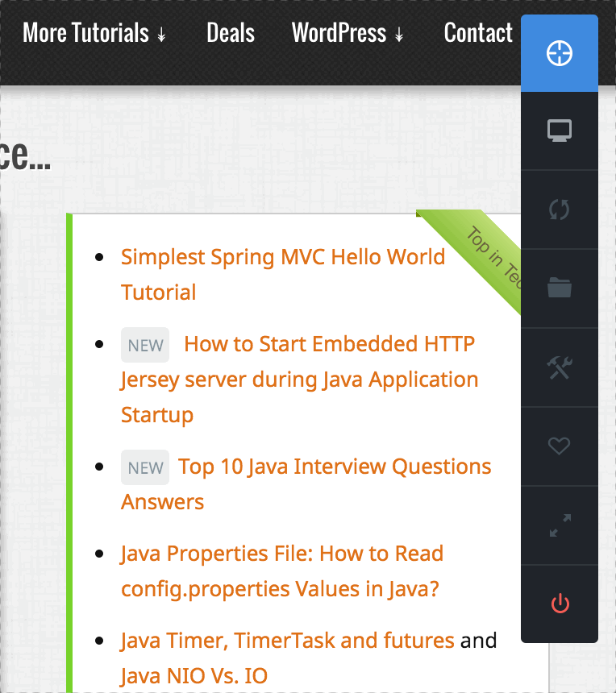Open Simplest Spring MVC Hello World Tutorial link

click(282, 257)
